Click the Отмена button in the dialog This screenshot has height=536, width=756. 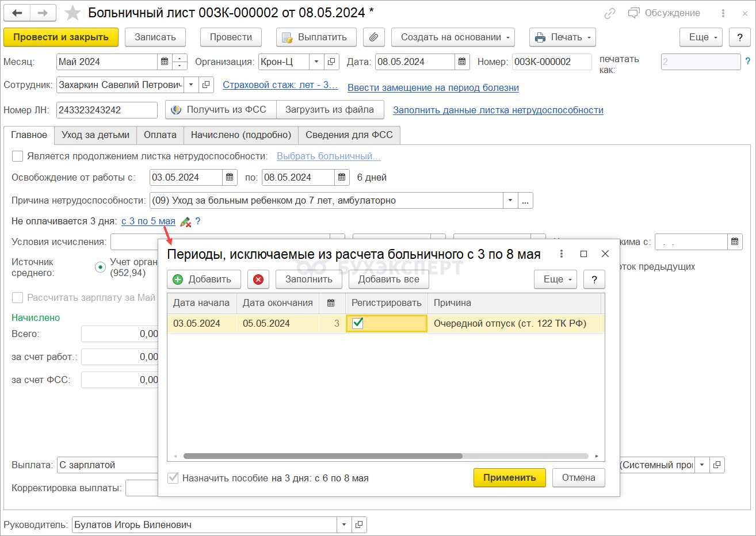(579, 478)
